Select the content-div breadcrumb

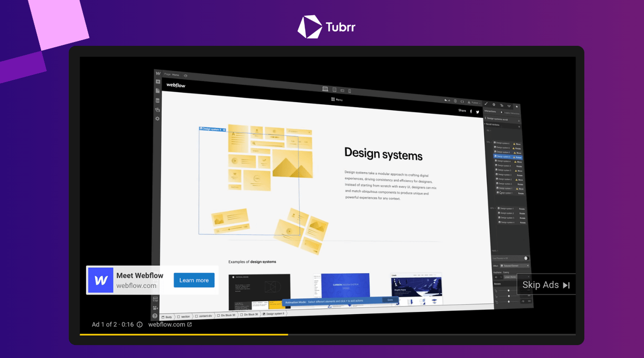pos(203,316)
